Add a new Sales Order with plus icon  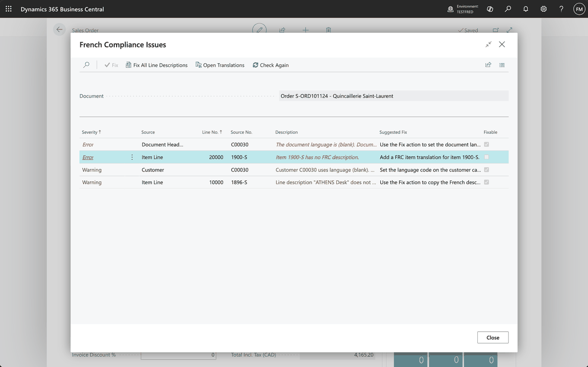point(305,30)
